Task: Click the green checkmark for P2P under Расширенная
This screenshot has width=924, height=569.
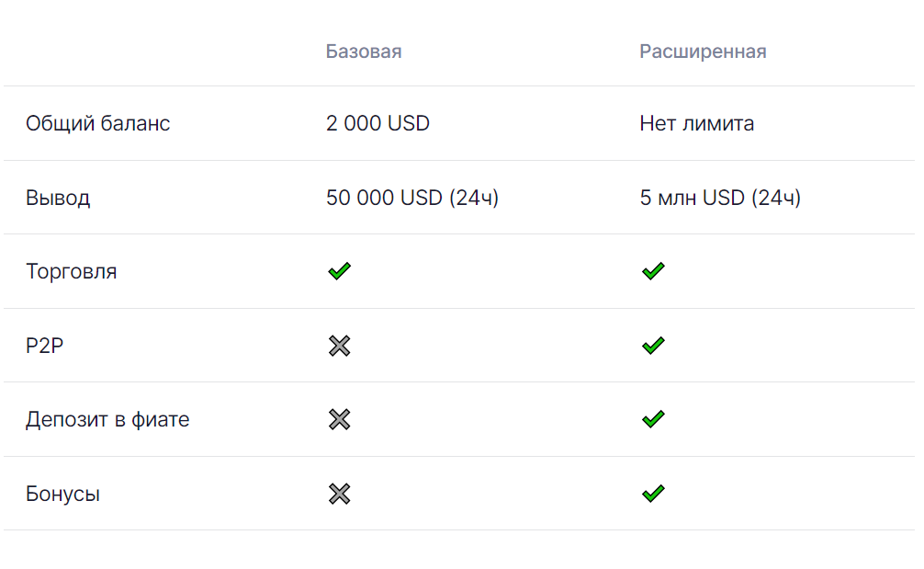Action: point(653,346)
